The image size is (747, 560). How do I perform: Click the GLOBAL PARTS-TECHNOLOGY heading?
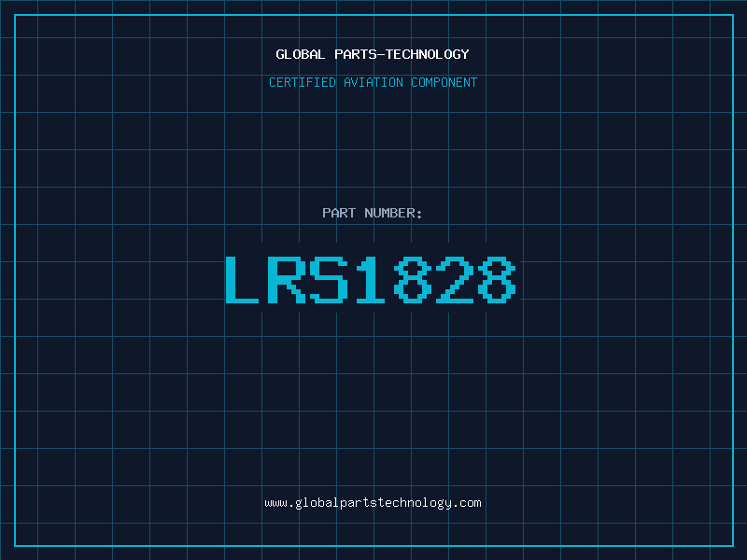(x=373, y=54)
